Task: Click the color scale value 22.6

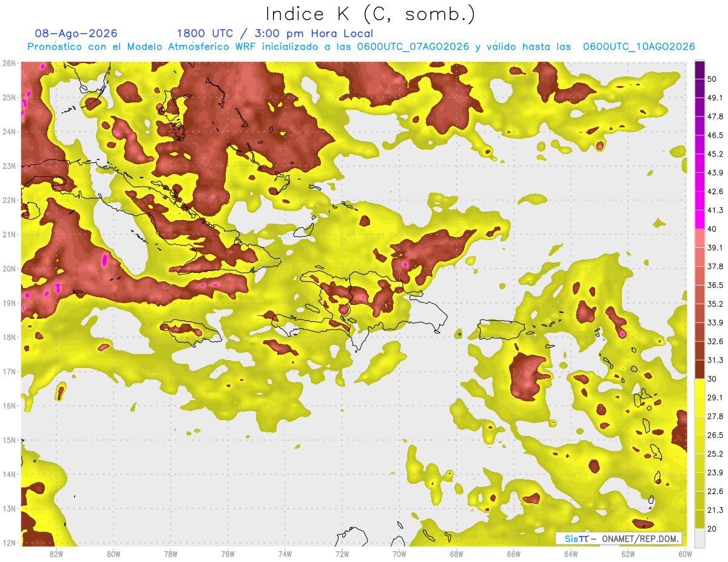Action: pyautogui.click(x=715, y=492)
